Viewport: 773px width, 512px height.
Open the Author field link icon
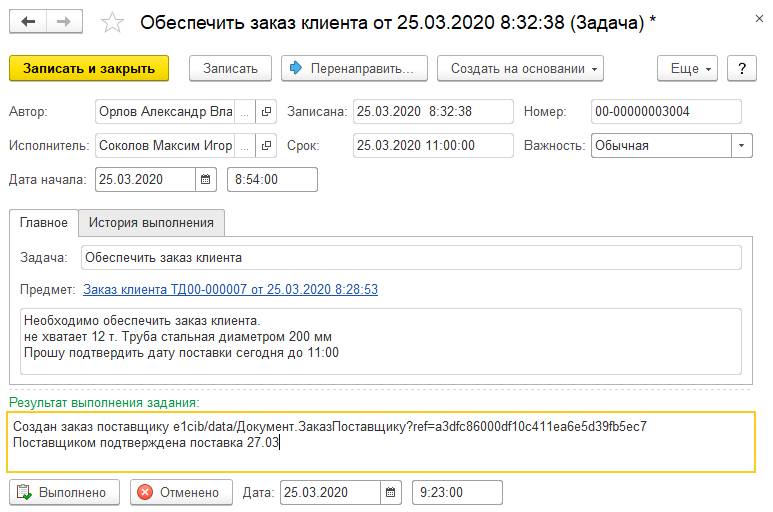(266, 113)
